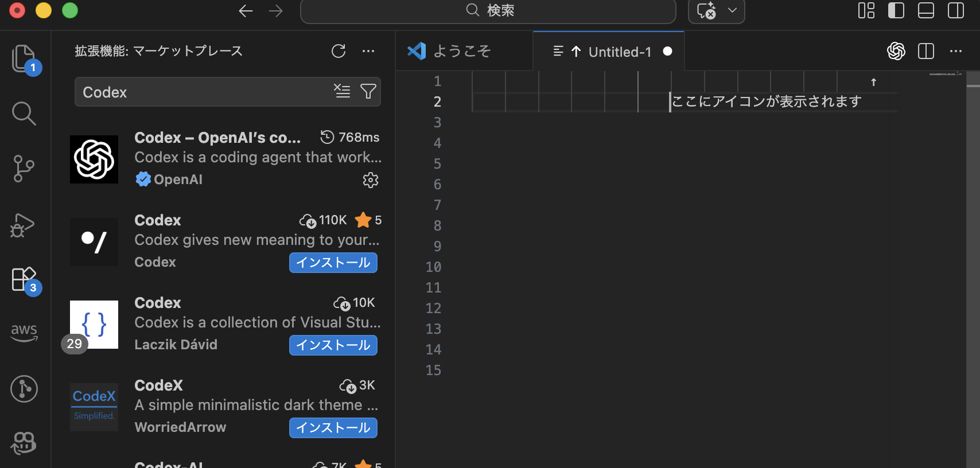Customize the layout from the title bar
Image resolution: width=980 pixels, height=468 pixels.
tap(866, 10)
